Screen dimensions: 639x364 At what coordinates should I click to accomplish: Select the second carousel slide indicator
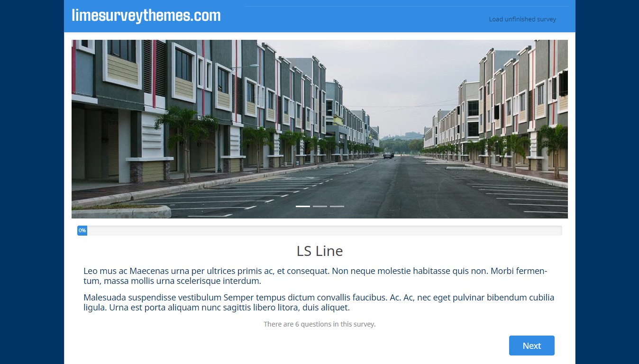tap(320, 206)
